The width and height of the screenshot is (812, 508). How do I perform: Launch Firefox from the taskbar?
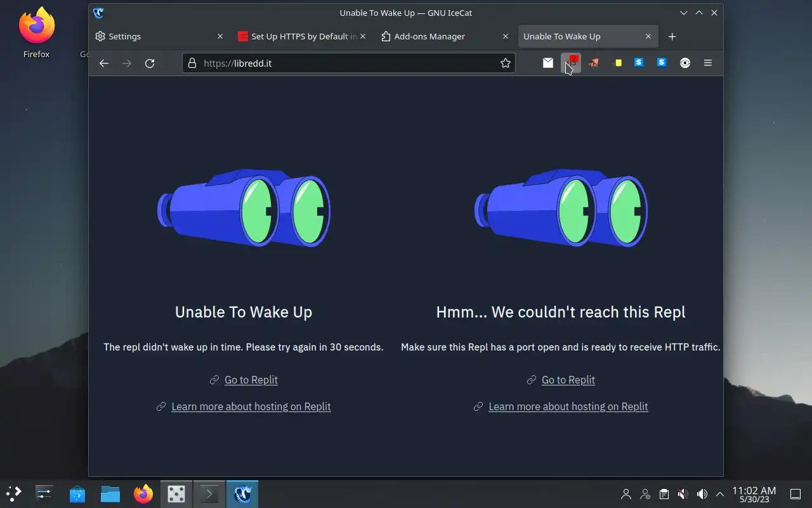(x=143, y=493)
